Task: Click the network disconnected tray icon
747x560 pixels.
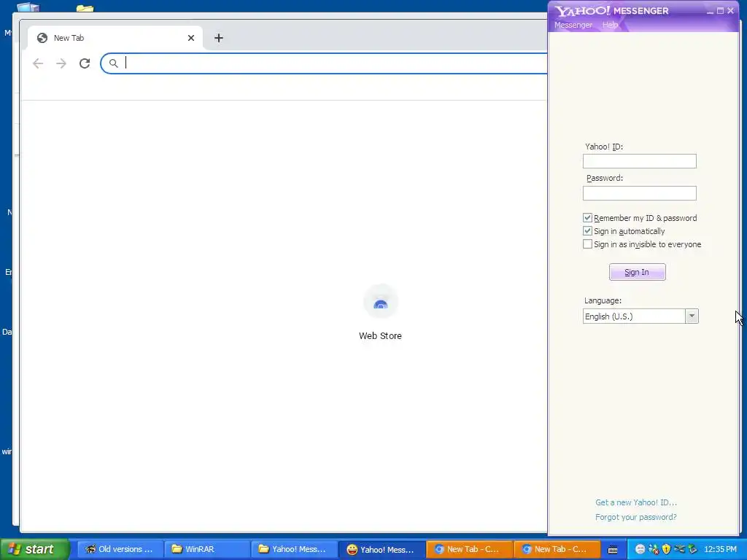Action: (x=654, y=549)
